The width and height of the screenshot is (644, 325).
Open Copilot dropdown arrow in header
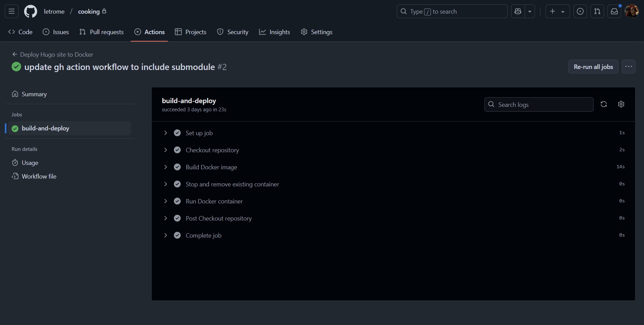529,11
